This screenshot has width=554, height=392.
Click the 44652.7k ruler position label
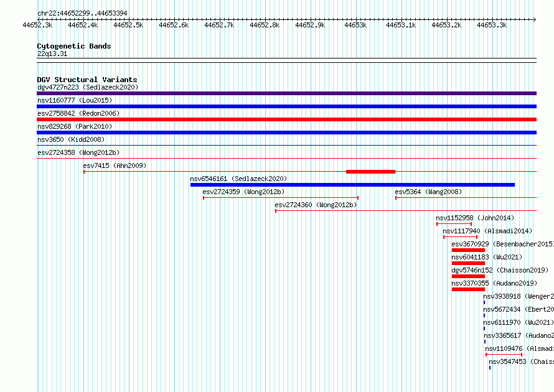219,25
